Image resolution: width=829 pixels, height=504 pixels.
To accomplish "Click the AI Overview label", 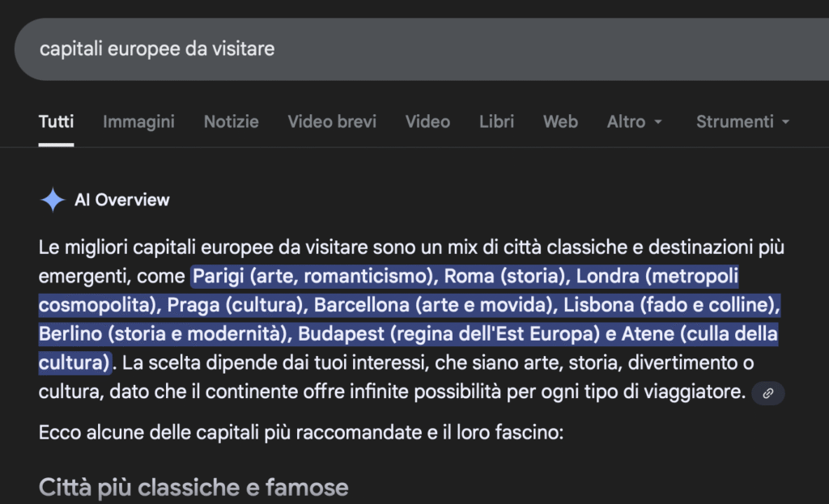I will [x=121, y=200].
